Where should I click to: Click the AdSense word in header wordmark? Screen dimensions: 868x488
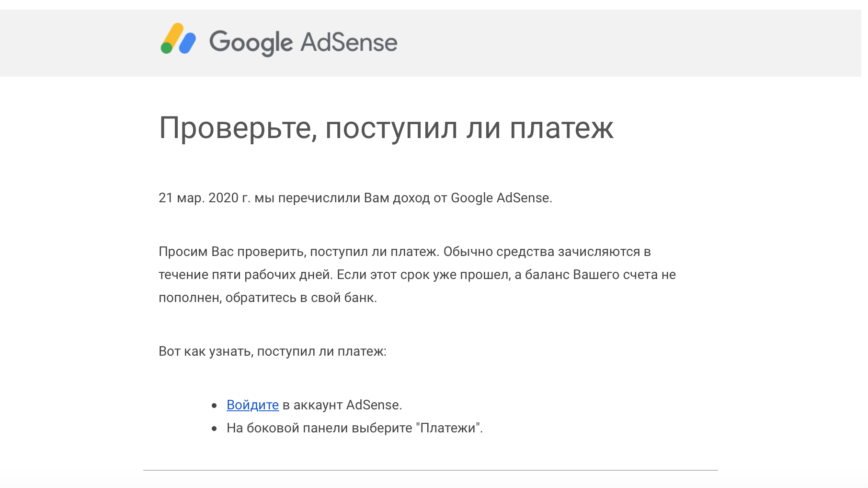(x=349, y=42)
